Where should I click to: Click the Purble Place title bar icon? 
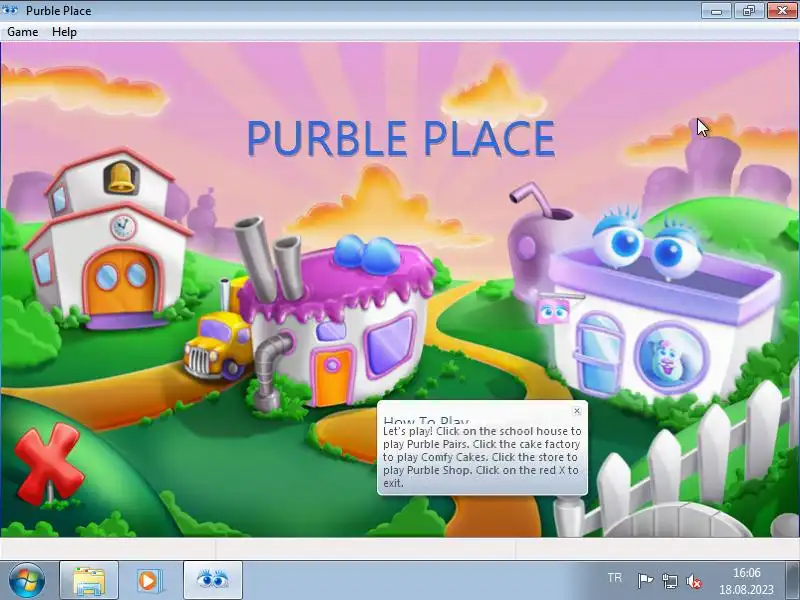[x=10, y=10]
